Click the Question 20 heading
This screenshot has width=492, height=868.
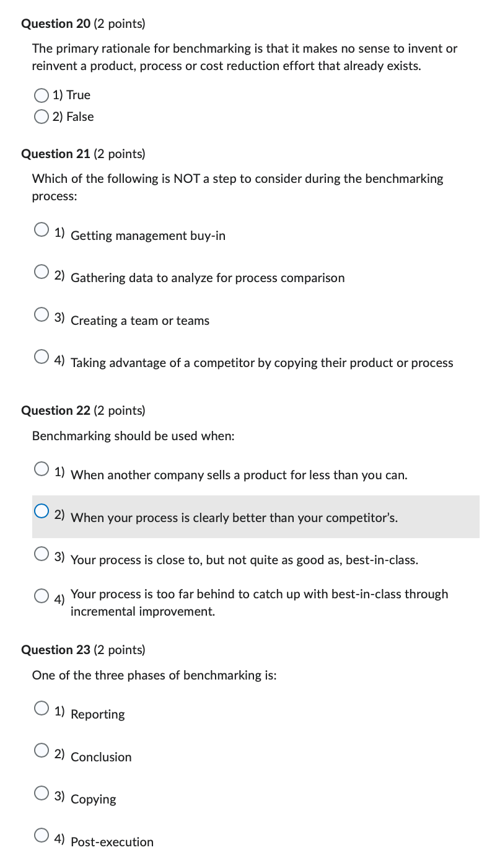tap(56, 24)
